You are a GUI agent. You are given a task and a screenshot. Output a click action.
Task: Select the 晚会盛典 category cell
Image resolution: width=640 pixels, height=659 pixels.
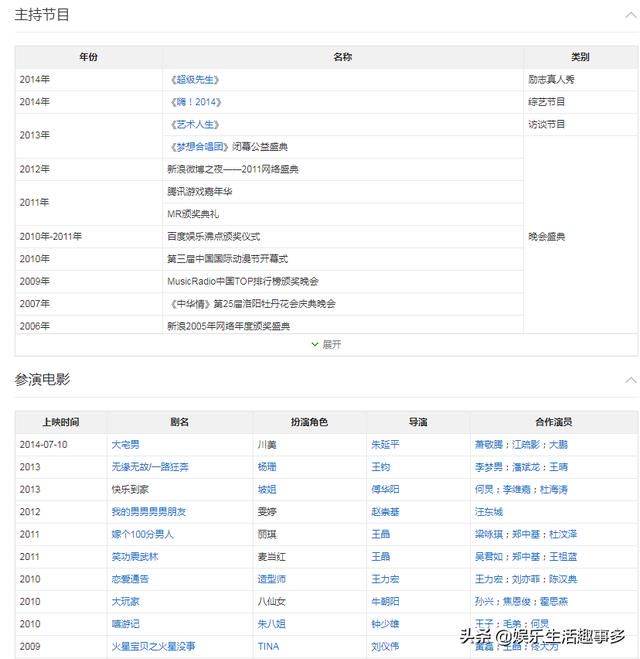[580, 235]
